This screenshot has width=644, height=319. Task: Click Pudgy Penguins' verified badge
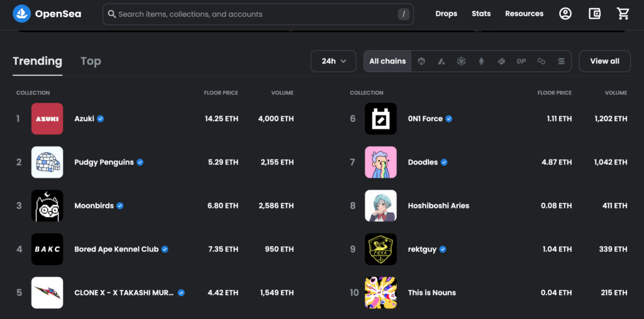pos(140,163)
